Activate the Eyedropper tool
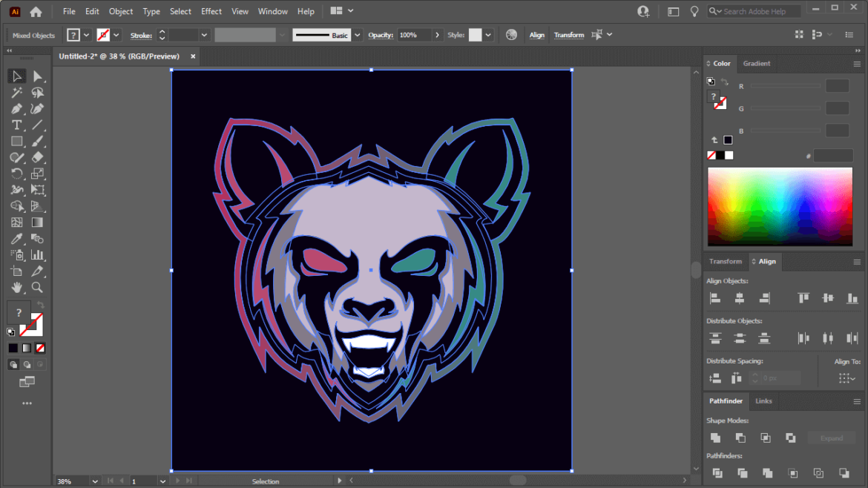This screenshot has height=488, width=868. coord(16,239)
